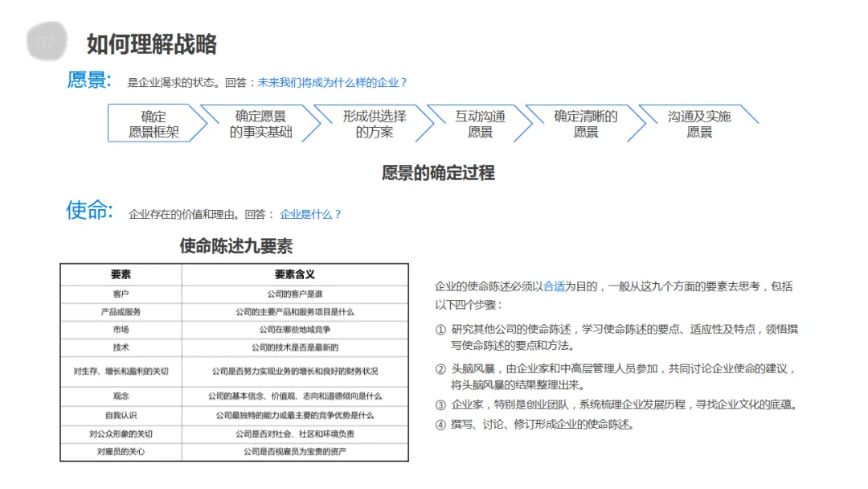Select the 市场 table cell
The image size is (868, 489).
121,330
